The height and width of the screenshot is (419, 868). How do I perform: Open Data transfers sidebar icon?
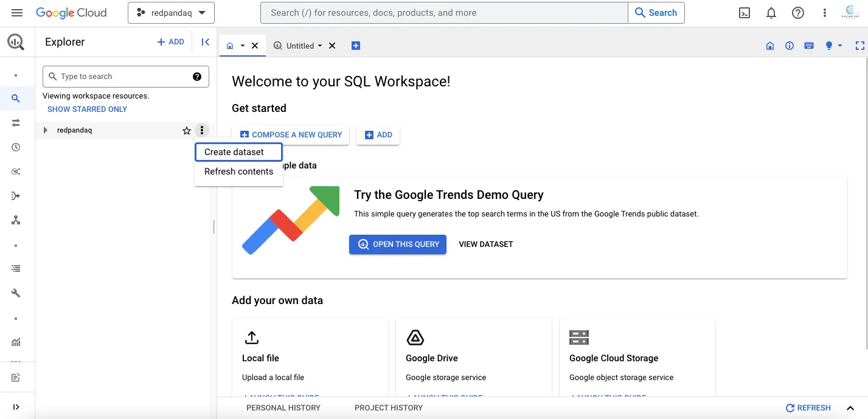[x=16, y=123]
